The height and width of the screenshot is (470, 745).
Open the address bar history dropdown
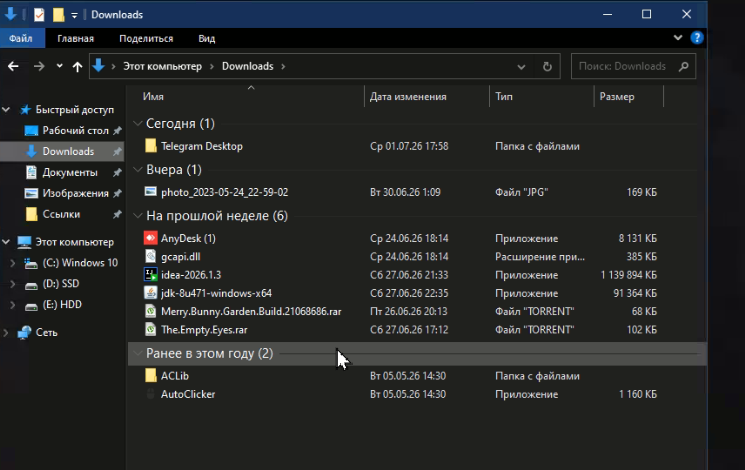pyautogui.click(x=521, y=67)
